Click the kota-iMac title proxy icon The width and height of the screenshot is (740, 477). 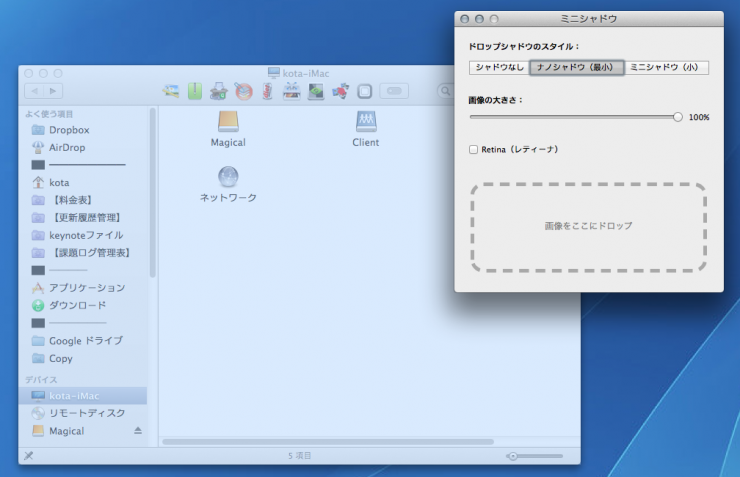tap(273, 73)
